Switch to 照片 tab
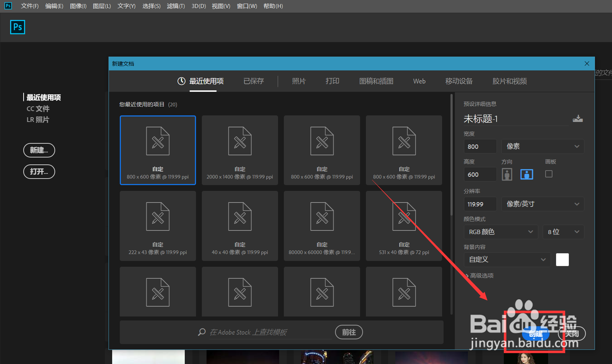This screenshot has width=612, height=364. click(x=299, y=81)
